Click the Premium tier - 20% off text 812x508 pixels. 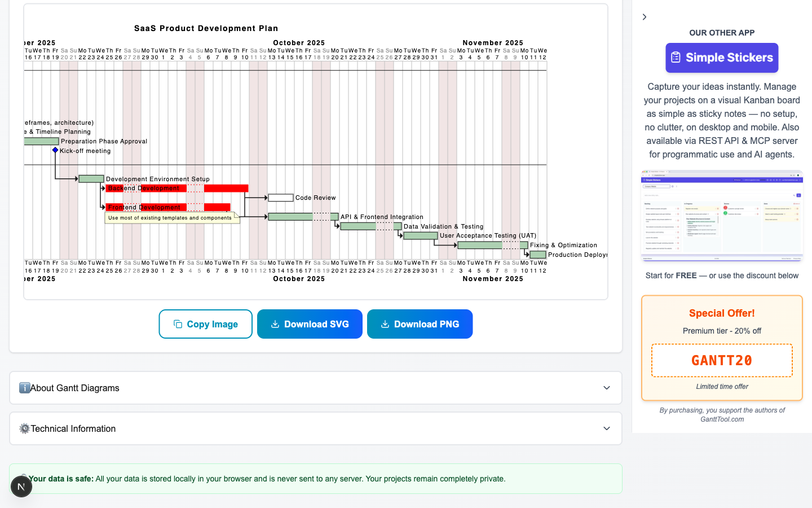722,331
